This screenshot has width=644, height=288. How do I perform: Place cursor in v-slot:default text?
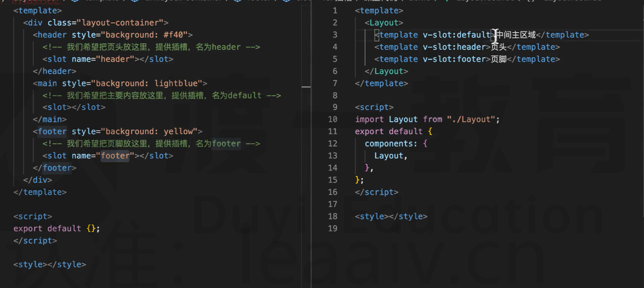[x=457, y=35]
